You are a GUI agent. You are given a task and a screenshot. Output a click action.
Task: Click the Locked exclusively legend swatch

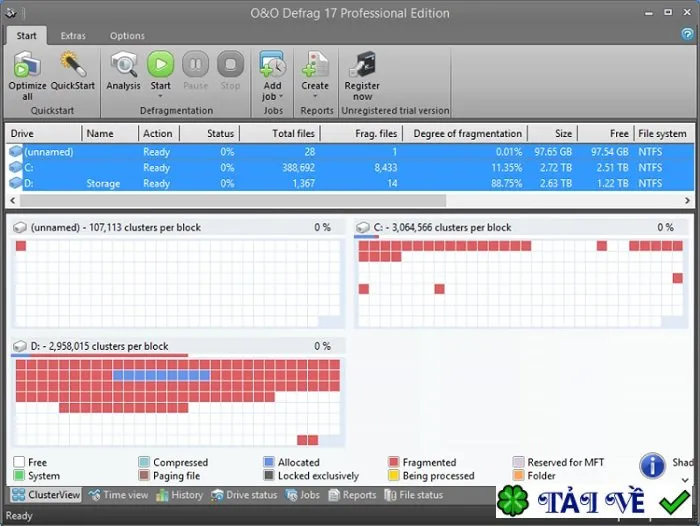pos(269,475)
